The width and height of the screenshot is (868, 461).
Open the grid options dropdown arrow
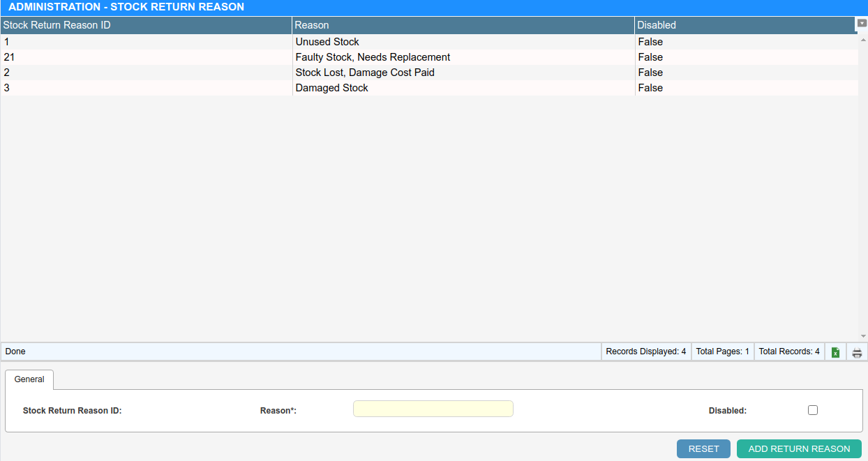[x=862, y=23]
